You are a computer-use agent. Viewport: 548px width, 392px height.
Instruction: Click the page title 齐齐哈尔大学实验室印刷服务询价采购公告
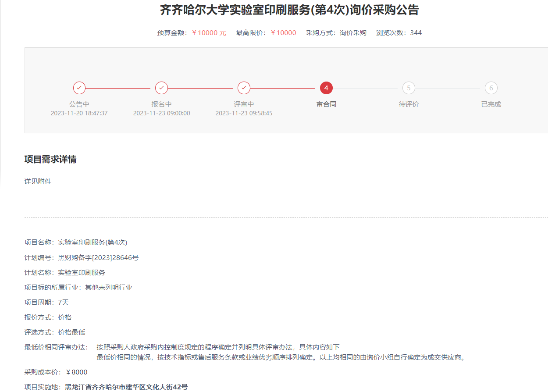289,10
